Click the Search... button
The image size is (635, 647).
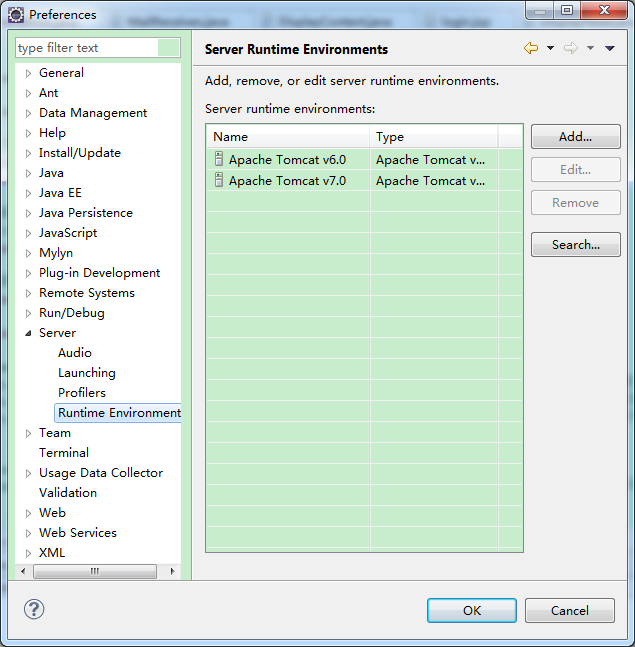[x=576, y=245]
